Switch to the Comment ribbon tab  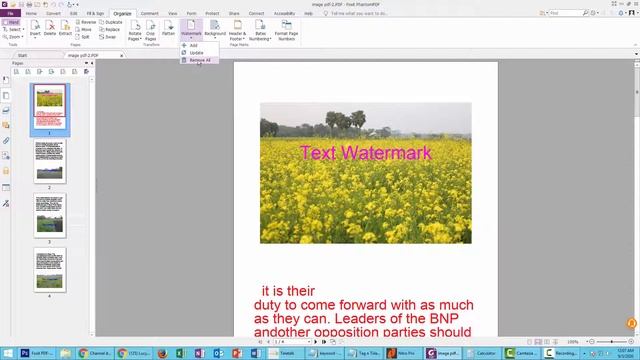coord(149,13)
